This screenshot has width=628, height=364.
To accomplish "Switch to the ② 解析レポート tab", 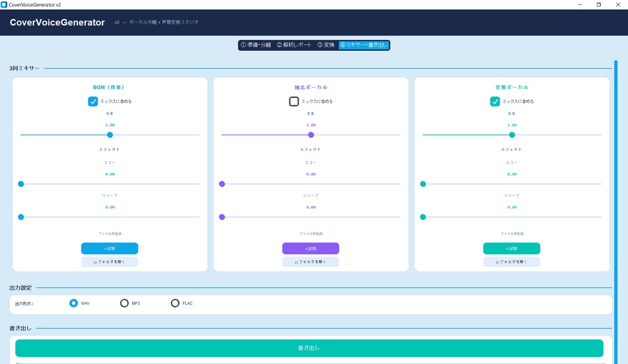I will point(294,45).
